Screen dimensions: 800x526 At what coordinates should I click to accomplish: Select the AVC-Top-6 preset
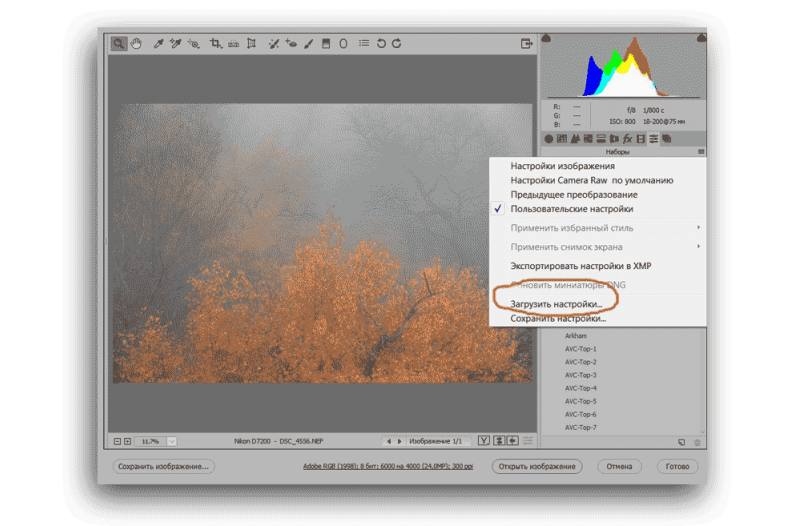[581, 414]
